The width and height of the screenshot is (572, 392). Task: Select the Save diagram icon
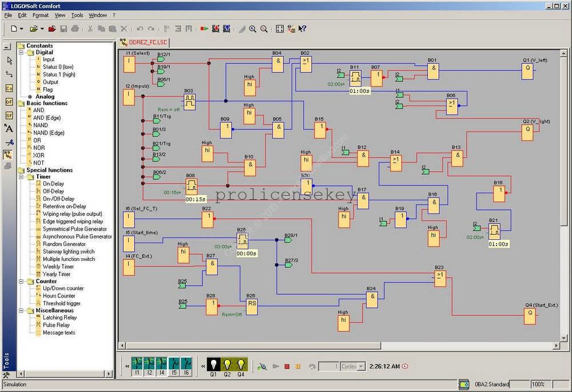pyautogui.click(x=63, y=29)
